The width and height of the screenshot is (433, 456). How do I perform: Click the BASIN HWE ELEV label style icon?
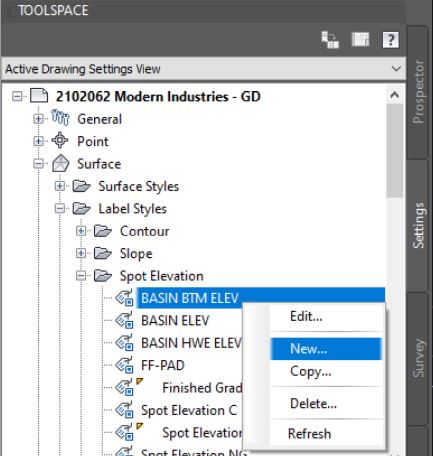[124, 342]
